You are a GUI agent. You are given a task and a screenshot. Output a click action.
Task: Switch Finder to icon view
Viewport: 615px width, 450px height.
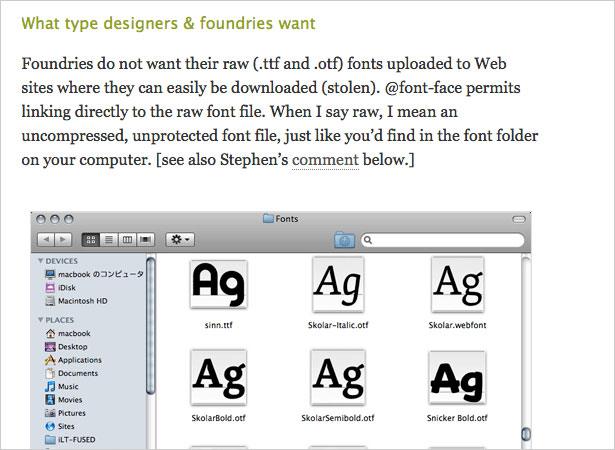(91, 240)
